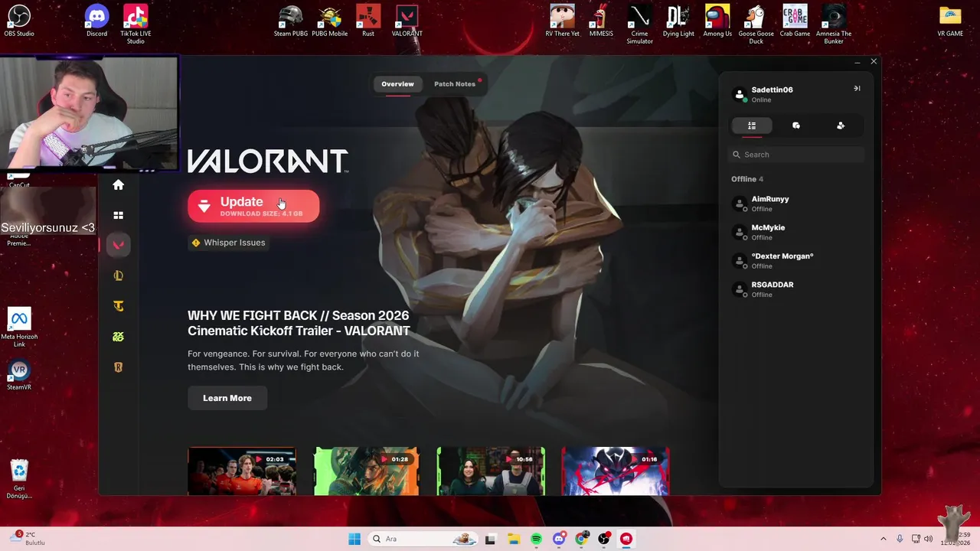The width and height of the screenshot is (980, 551).
Task: Open Discord from the taskbar
Action: pyautogui.click(x=559, y=539)
